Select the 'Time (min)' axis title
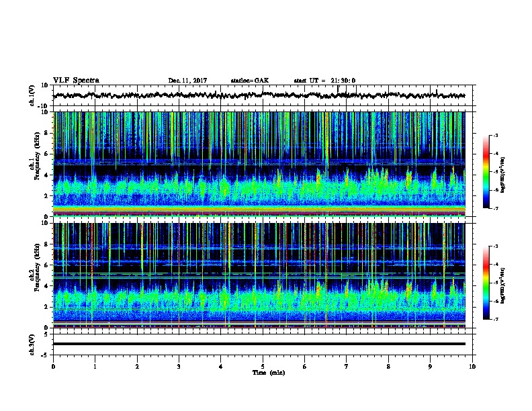 pos(269,373)
